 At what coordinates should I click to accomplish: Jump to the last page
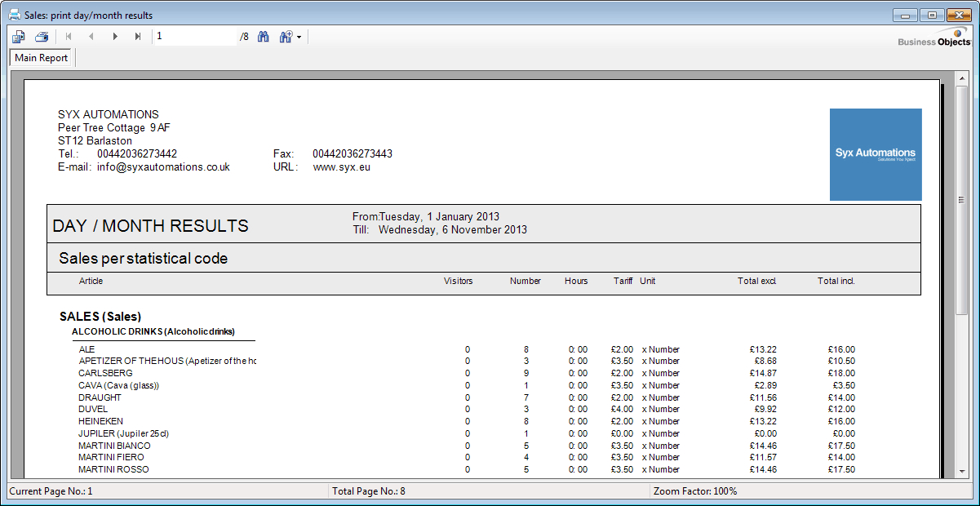pyautogui.click(x=136, y=36)
